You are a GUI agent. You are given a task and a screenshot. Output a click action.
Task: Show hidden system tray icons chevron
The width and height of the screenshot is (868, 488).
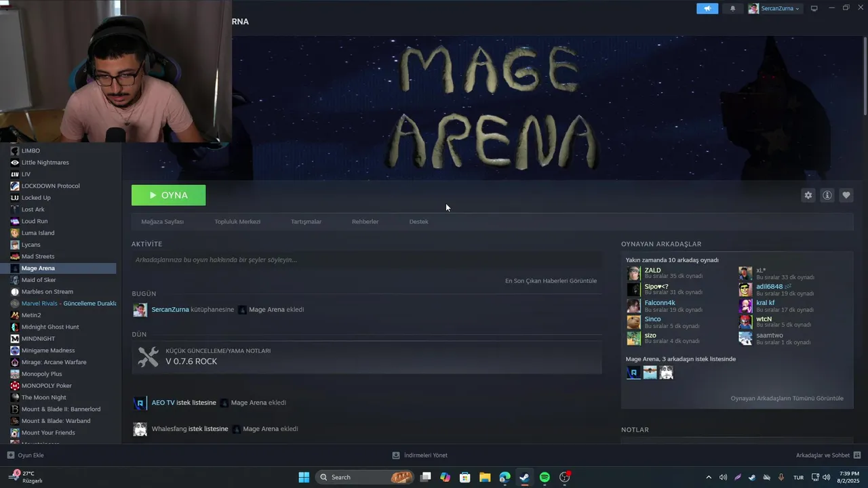point(709,477)
